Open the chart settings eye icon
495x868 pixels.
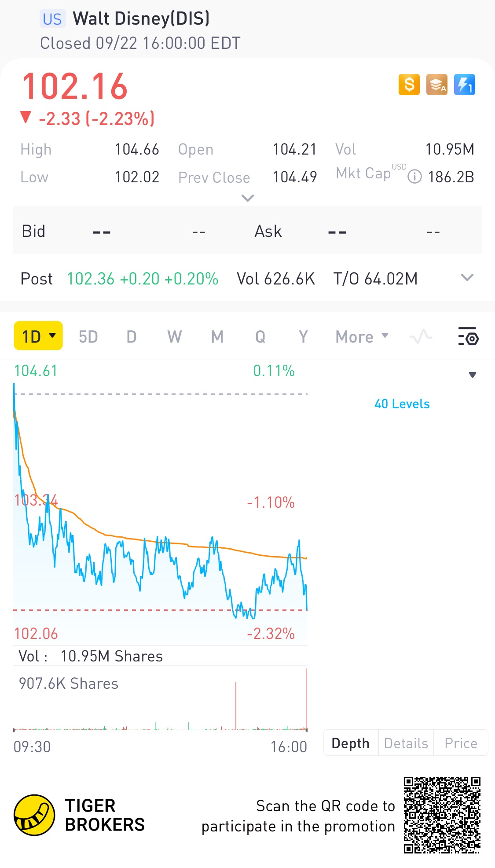tap(468, 336)
